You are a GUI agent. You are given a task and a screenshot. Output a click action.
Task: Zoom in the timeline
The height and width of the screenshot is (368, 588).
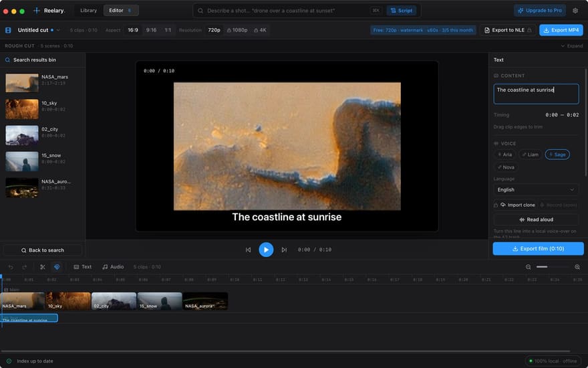tap(577, 267)
